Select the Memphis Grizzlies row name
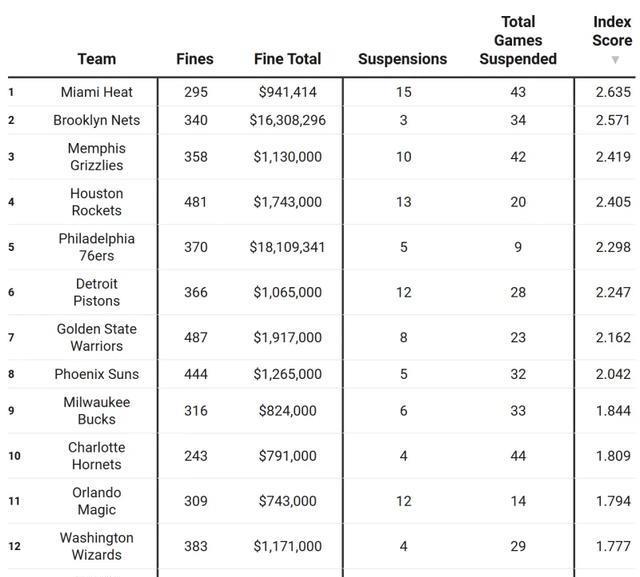 (96, 156)
